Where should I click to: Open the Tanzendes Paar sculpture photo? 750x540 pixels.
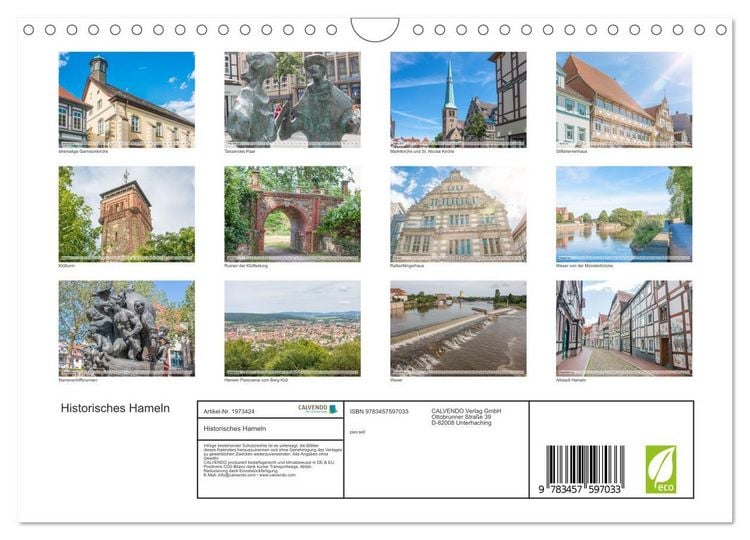292,99
